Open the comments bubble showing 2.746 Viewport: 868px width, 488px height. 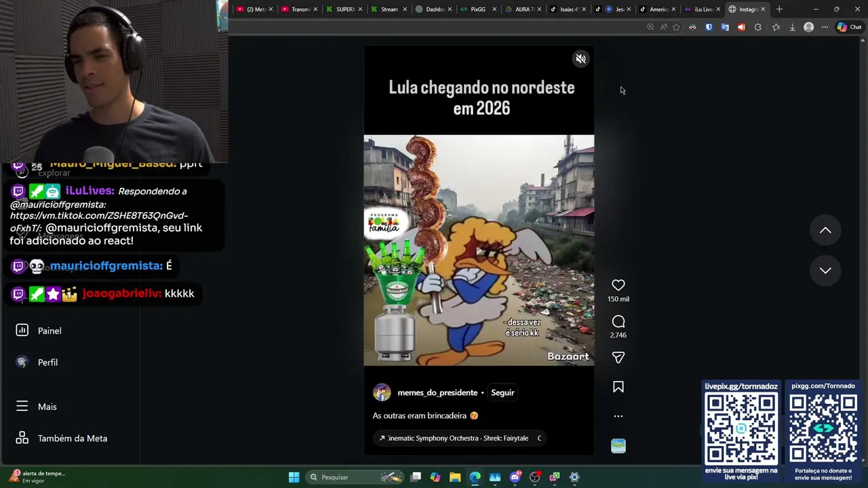(x=618, y=321)
